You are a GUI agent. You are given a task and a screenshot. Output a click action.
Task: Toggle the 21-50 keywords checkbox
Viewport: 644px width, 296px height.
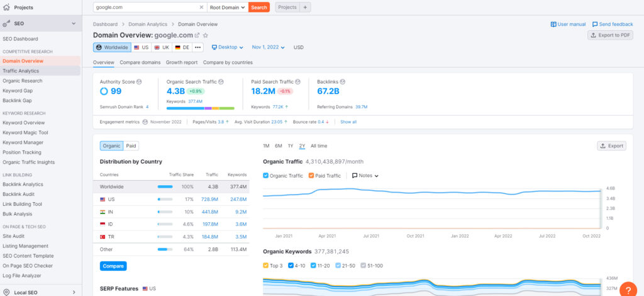338,266
